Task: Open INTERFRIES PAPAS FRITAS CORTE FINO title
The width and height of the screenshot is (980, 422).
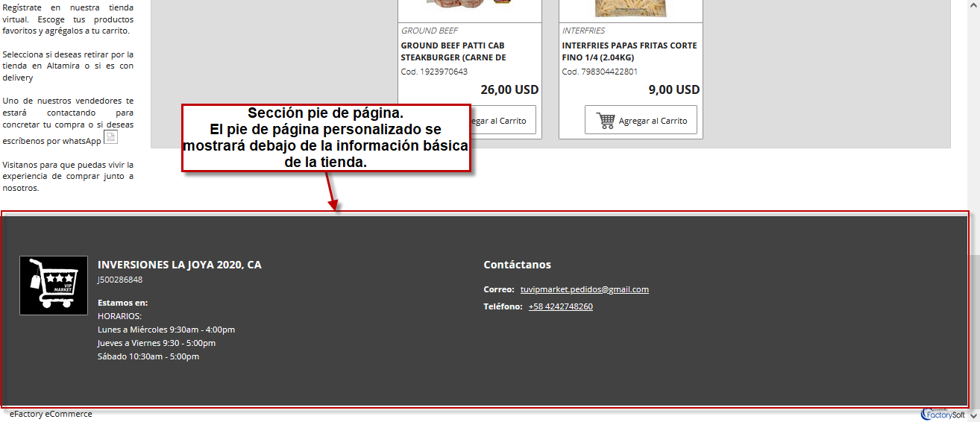Action: coord(629,51)
